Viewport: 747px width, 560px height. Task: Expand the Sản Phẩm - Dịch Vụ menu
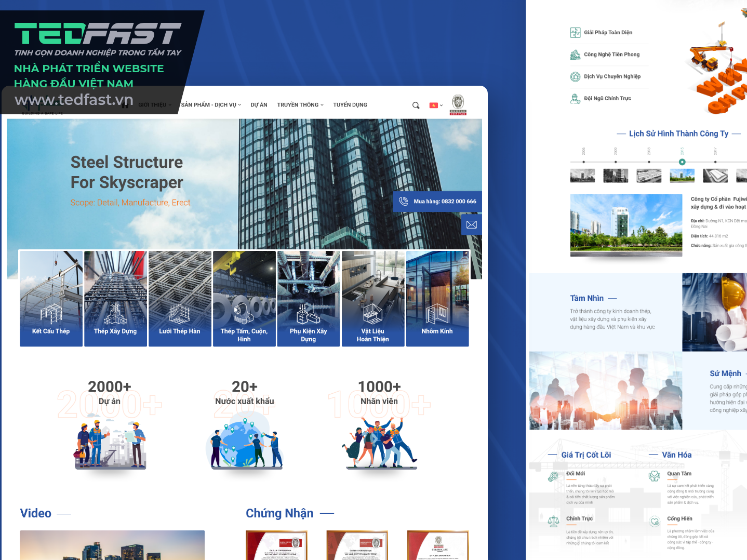[211, 105]
